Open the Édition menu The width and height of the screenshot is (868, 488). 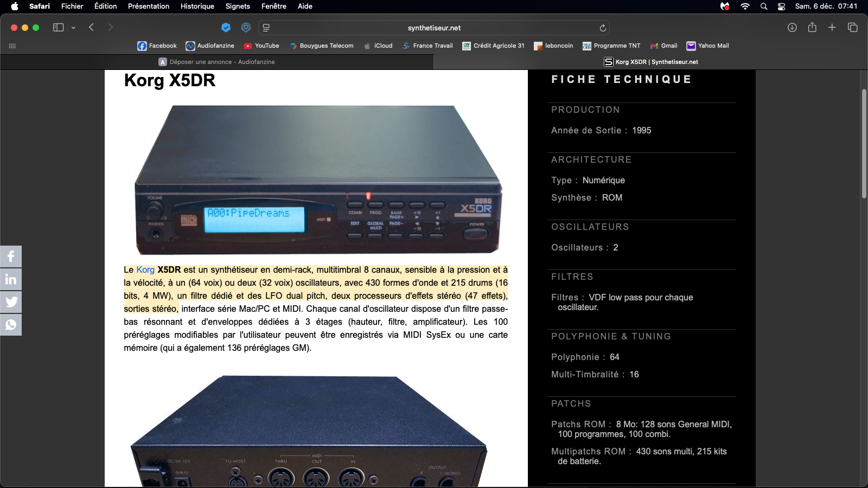(x=106, y=7)
